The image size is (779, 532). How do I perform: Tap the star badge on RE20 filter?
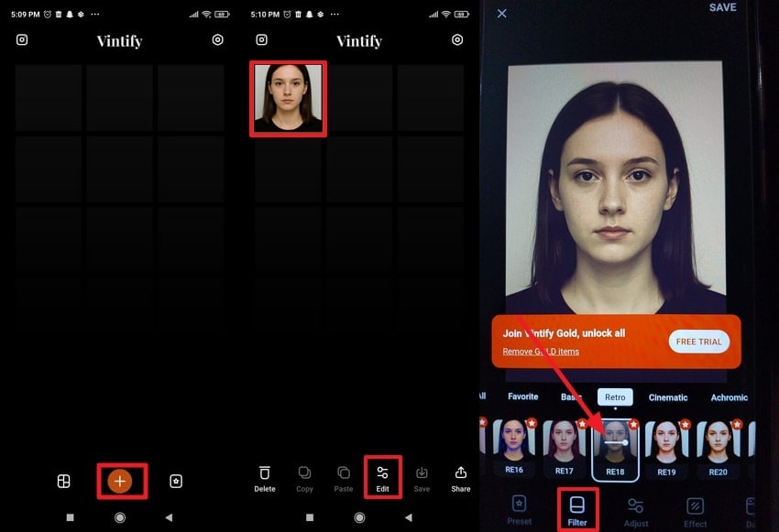[x=737, y=424]
